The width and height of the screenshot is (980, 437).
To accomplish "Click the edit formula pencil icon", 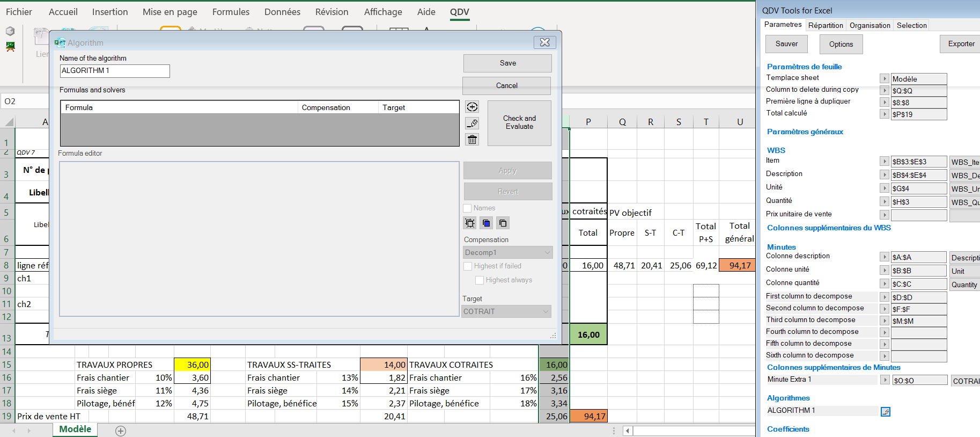I will coord(472,123).
